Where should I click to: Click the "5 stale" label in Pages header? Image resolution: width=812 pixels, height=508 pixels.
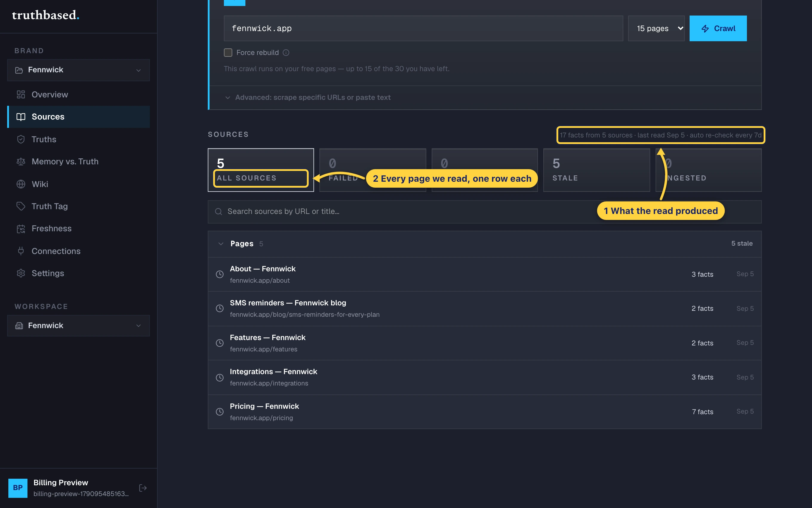[742, 243]
